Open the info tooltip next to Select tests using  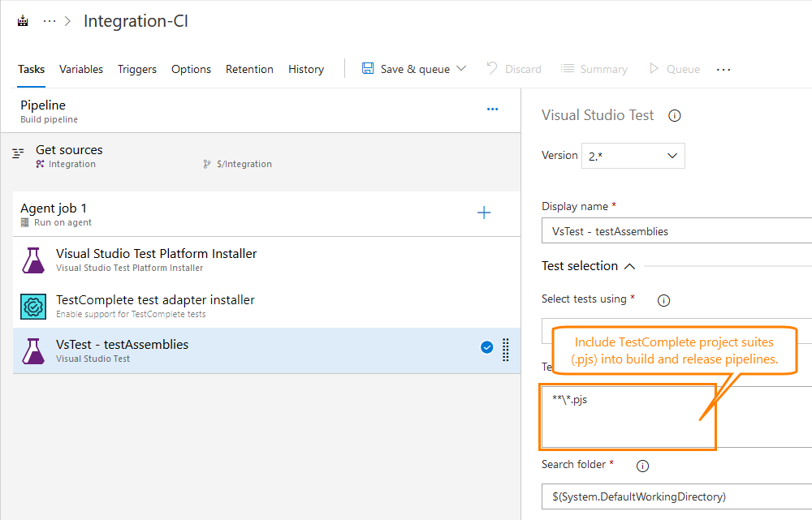663,300
